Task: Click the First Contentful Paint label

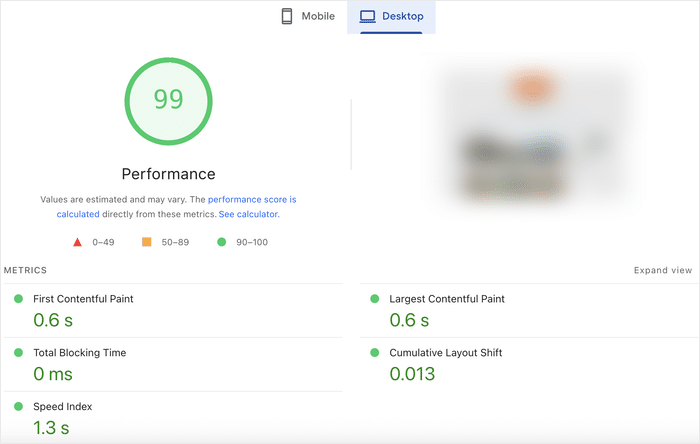Action: click(x=83, y=299)
